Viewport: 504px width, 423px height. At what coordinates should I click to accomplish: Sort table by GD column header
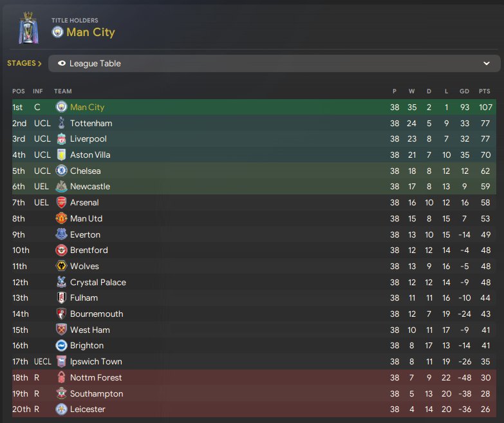click(464, 91)
